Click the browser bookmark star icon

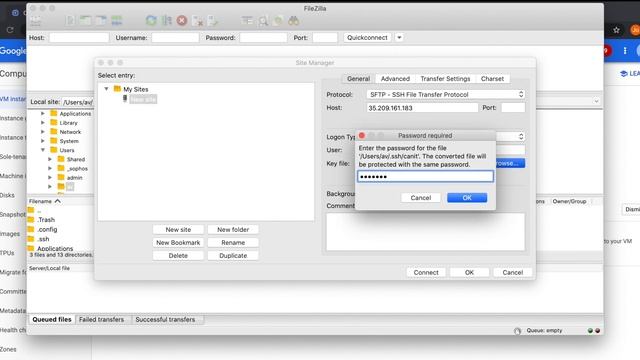click(x=616, y=30)
